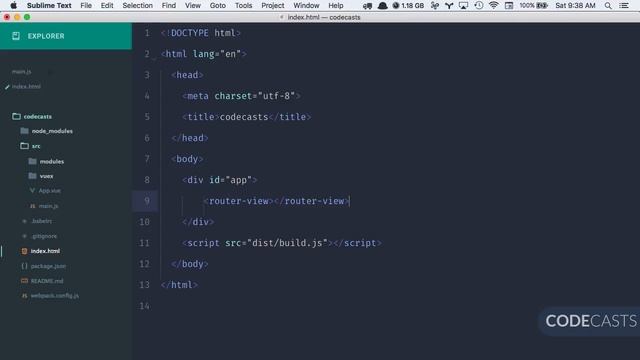This screenshot has width=640, height=360.
Task: Click the Sat 9:38 AM clock
Action: pyautogui.click(x=575, y=5)
